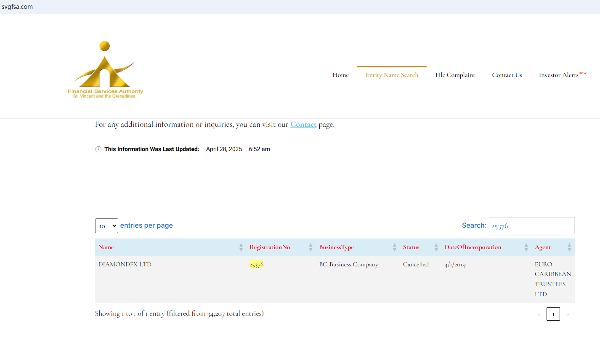Sort by Status using sort arrows

click(x=436, y=247)
